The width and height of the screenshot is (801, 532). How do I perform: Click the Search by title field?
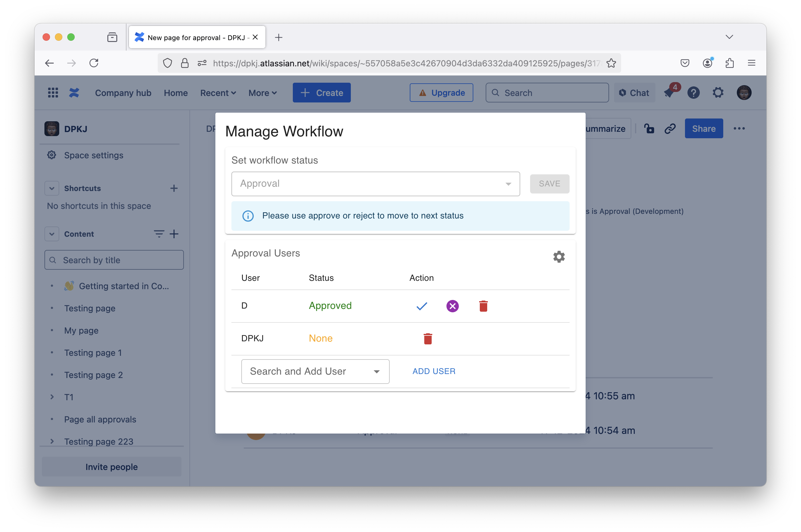point(114,260)
